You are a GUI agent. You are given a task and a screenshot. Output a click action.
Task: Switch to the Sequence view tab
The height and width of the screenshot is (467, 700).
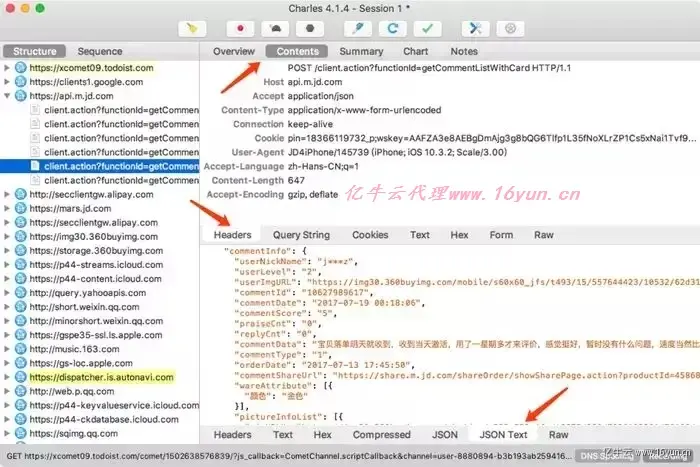pyautogui.click(x=100, y=51)
